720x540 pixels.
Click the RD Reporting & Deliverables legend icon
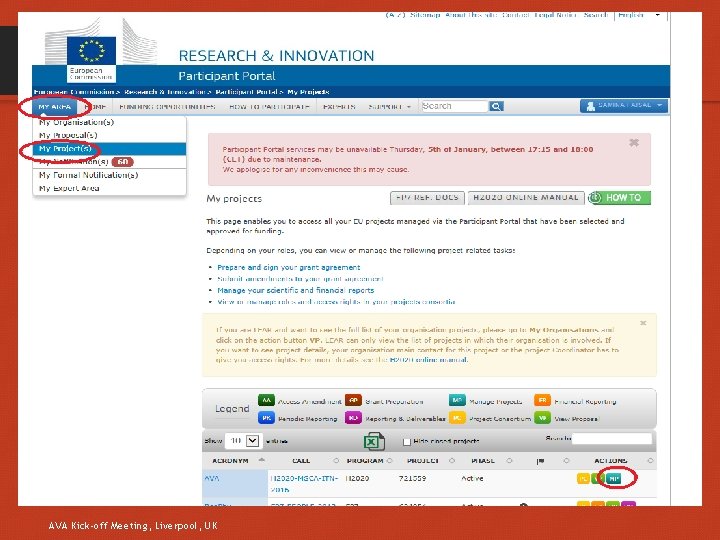click(x=353, y=418)
